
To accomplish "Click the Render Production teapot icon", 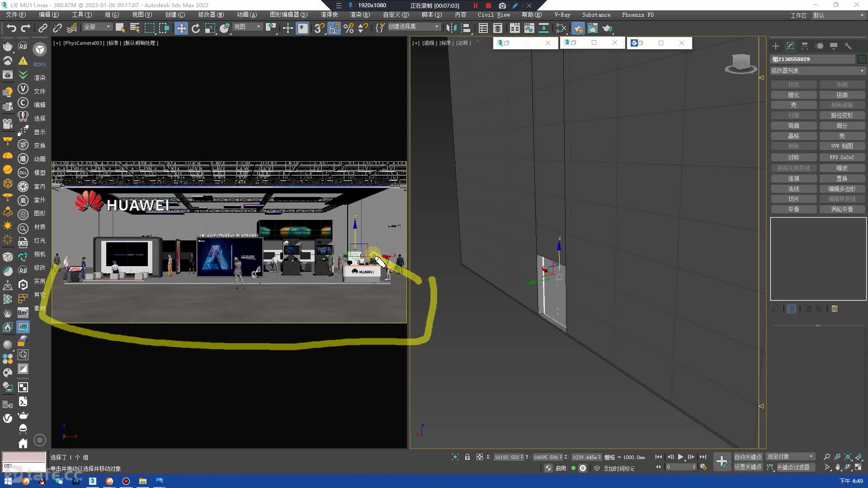I will [607, 28].
